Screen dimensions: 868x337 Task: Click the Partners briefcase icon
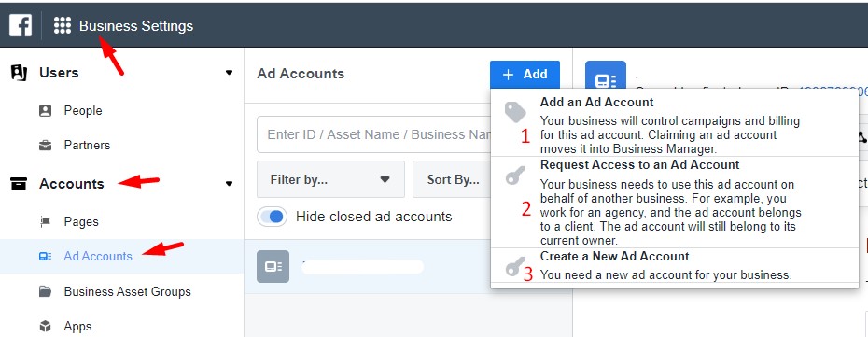point(46,146)
